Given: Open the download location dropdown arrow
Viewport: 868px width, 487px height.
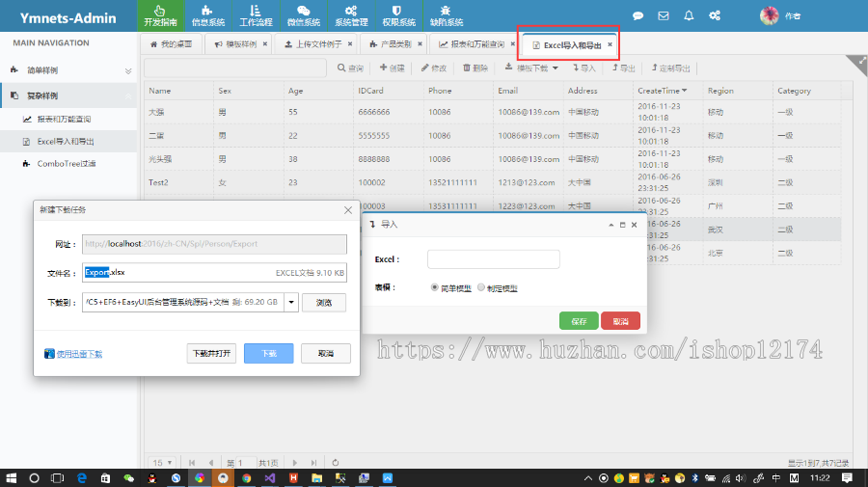Looking at the screenshot, I should click(291, 302).
